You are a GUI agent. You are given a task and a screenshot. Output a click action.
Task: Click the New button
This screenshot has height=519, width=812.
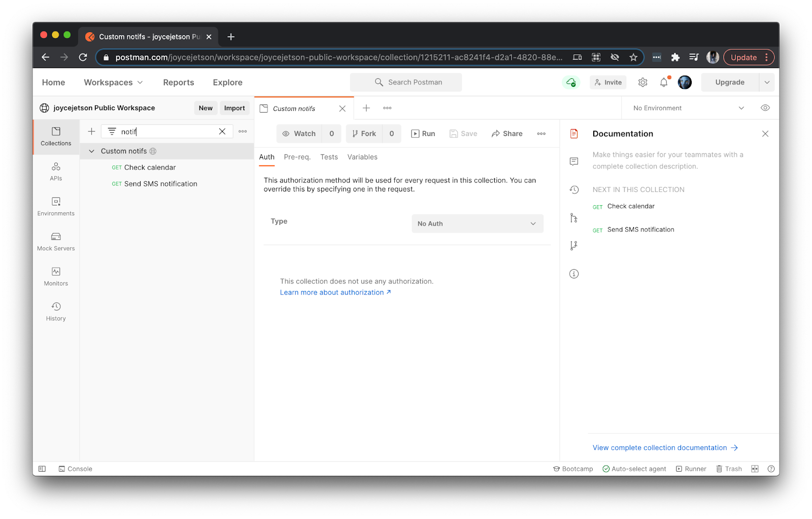pyautogui.click(x=206, y=108)
